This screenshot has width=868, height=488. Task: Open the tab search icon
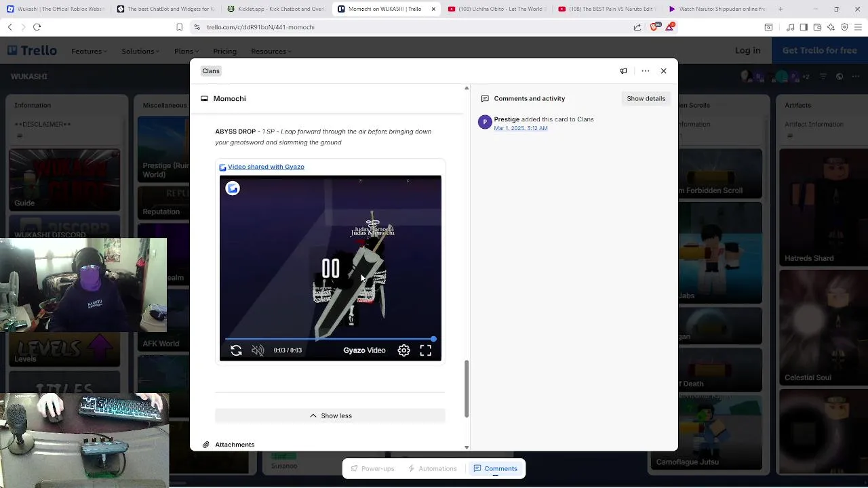pos(768,27)
